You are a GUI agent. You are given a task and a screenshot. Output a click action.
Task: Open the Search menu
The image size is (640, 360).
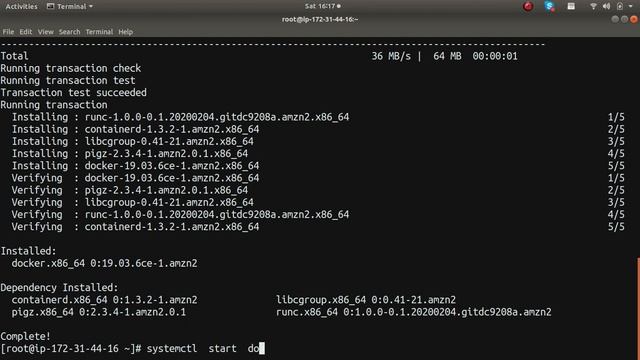click(69, 32)
